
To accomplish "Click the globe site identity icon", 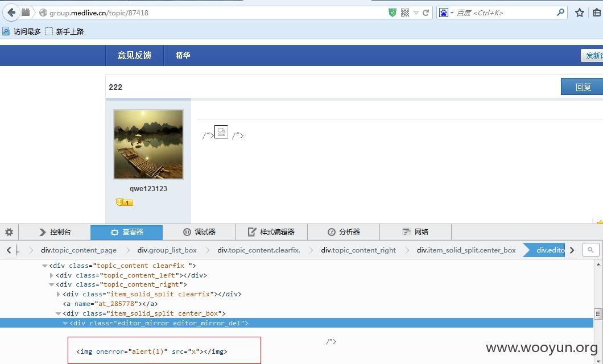I will coord(43,13).
